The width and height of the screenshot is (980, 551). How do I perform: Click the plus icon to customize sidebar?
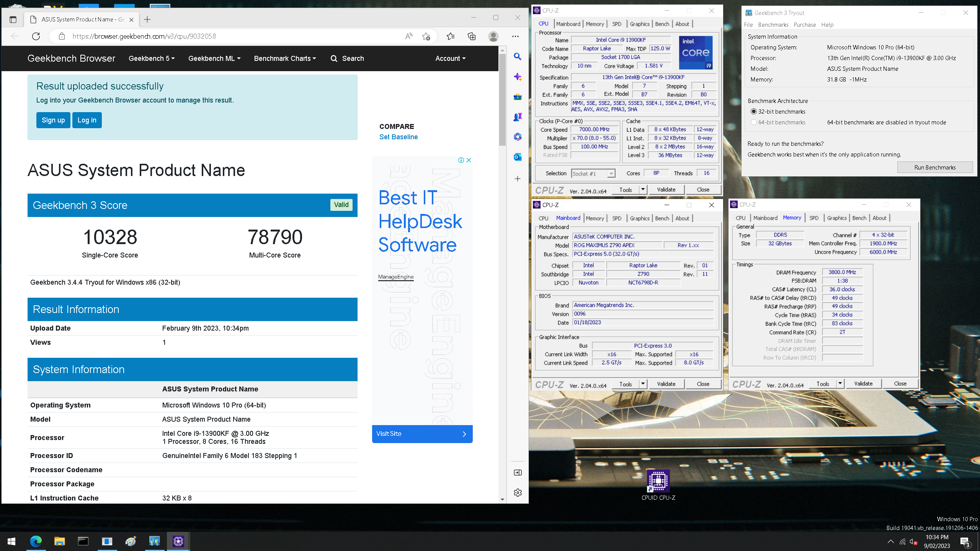[x=518, y=179]
